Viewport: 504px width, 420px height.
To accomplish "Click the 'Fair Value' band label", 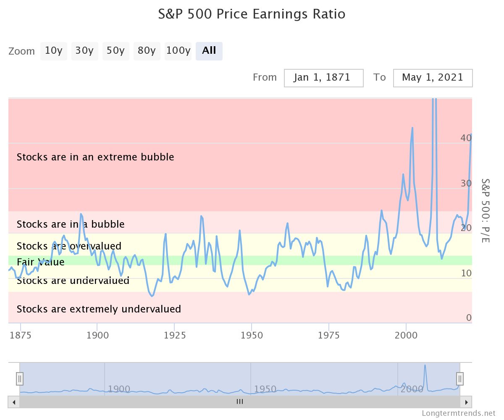I will (x=41, y=262).
